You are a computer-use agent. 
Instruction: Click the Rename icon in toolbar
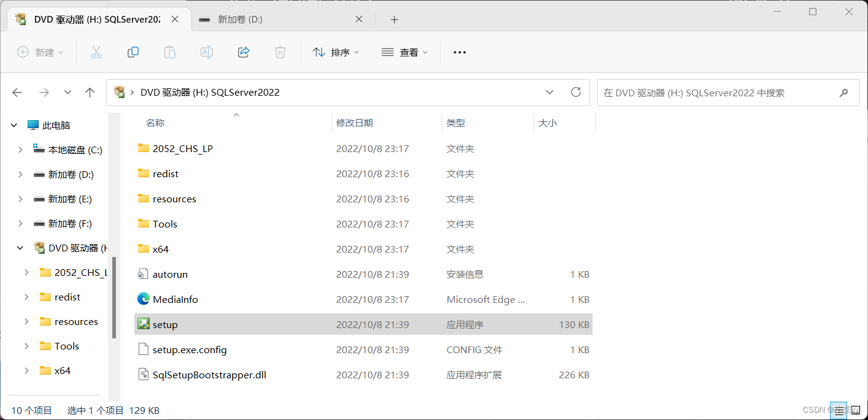coord(207,53)
